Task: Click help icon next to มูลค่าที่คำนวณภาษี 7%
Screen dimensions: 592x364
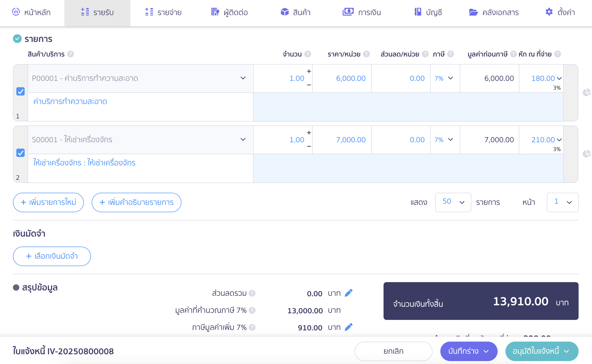Action: tap(252, 310)
